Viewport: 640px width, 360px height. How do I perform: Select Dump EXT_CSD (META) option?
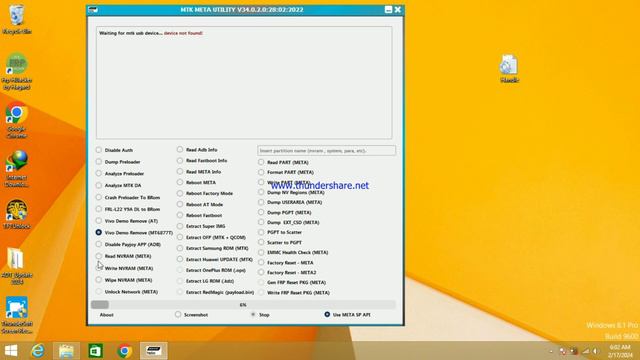(x=289, y=222)
